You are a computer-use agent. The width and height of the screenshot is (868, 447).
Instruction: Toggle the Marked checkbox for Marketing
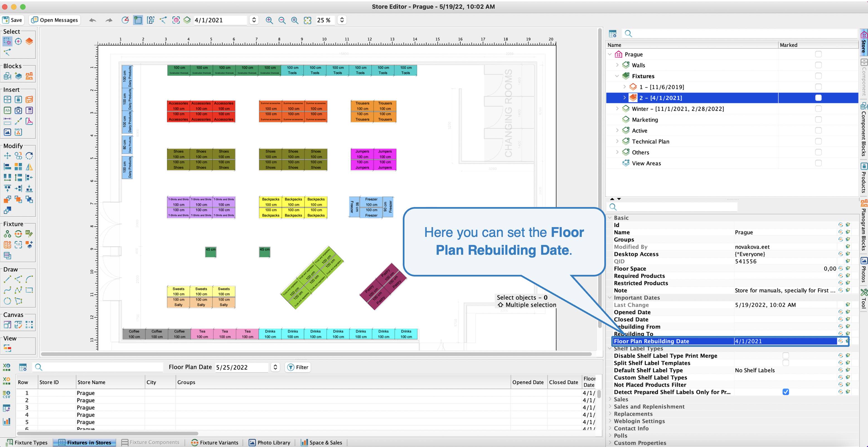818,119
